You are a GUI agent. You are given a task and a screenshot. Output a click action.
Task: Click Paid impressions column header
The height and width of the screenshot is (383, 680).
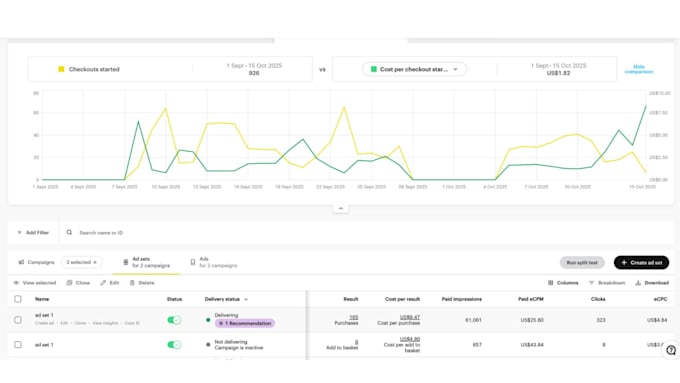click(462, 299)
